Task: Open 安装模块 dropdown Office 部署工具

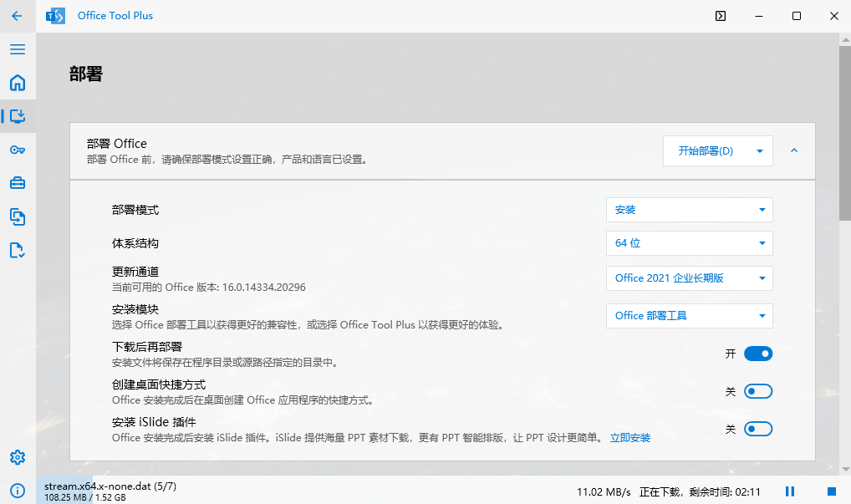Action: [x=690, y=316]
